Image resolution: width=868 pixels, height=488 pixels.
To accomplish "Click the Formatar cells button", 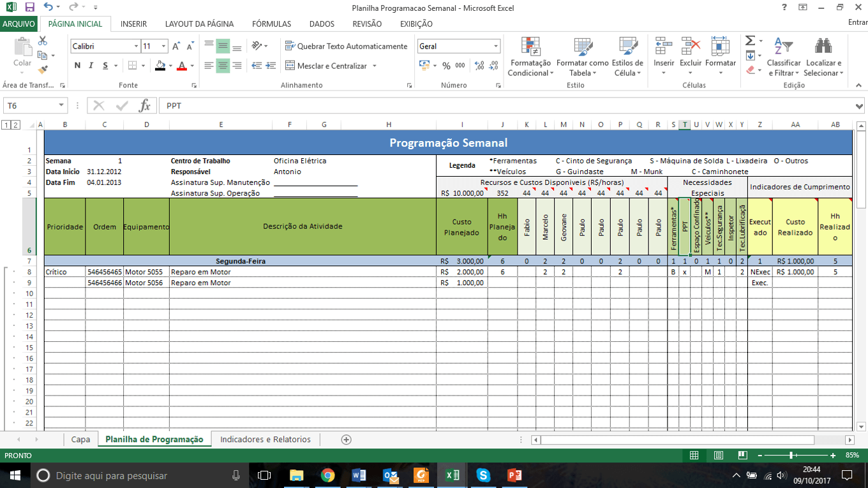I will pyautogui.click(x=721, y=57).
